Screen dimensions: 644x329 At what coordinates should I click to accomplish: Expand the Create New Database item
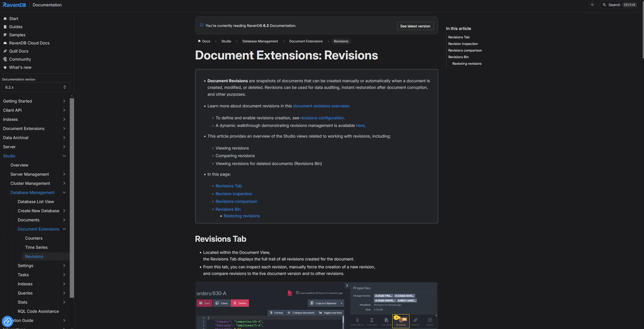click(x=64, y=211)
